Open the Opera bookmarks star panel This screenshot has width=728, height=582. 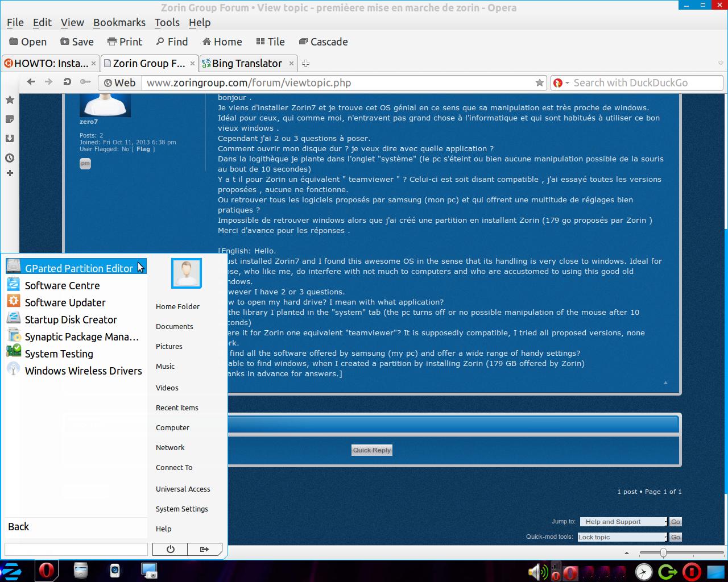pyautogui.click(x=10, y=100)
